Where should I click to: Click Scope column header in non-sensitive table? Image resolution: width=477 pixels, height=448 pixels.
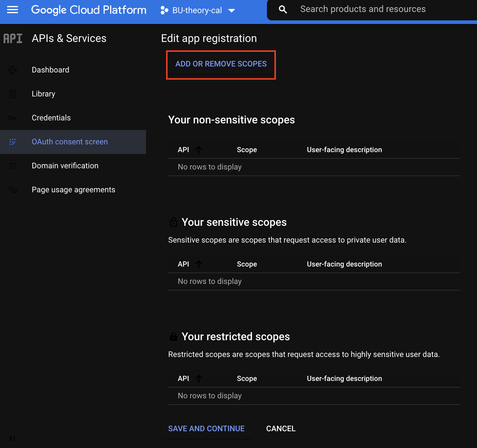247,150
